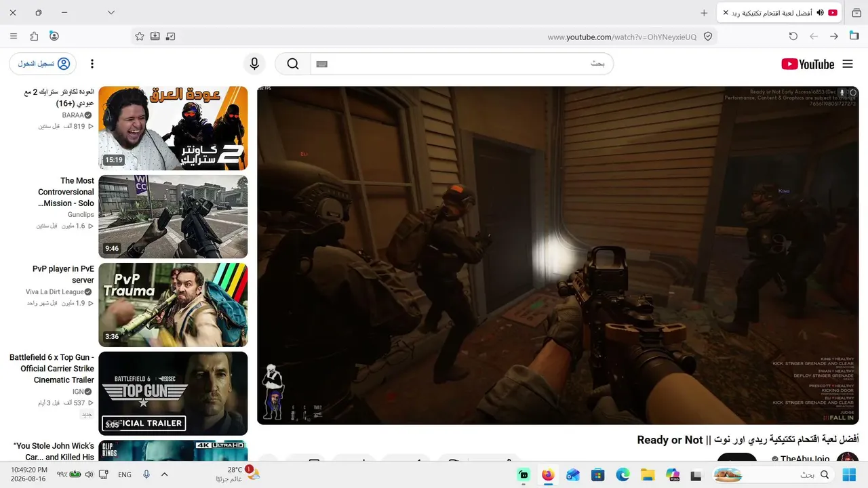
Task: Open the on-screen keyboard in search box
Action: click(x=321, y=64)
